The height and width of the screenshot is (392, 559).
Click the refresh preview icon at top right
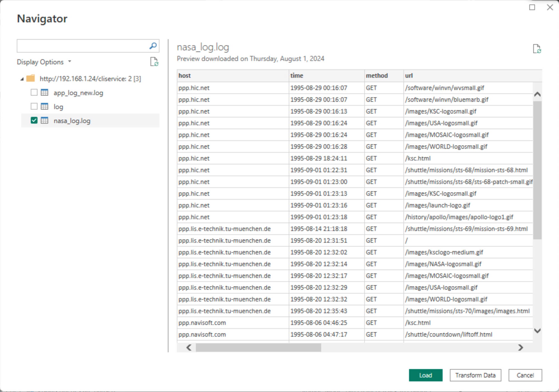[537, 49]
